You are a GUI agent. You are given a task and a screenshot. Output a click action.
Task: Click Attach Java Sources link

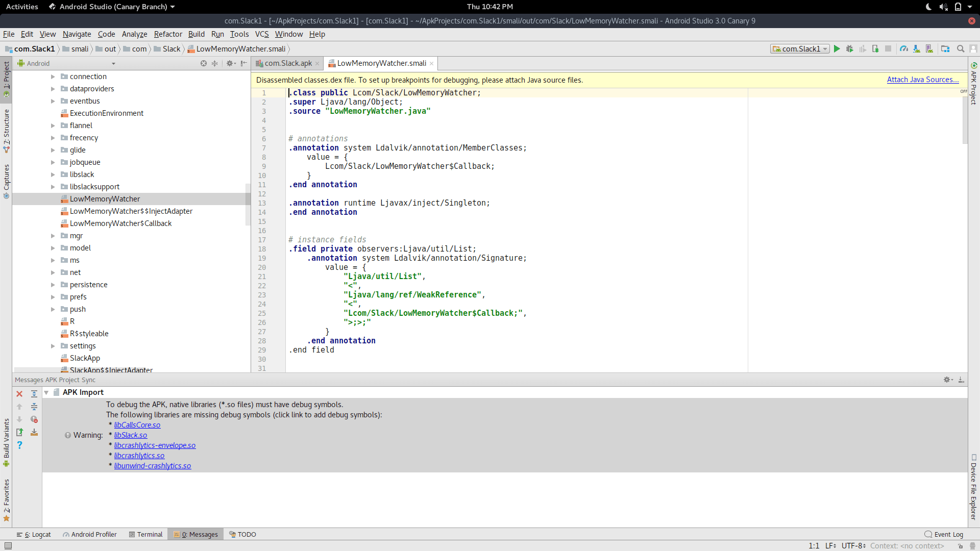tap(922, 80)
